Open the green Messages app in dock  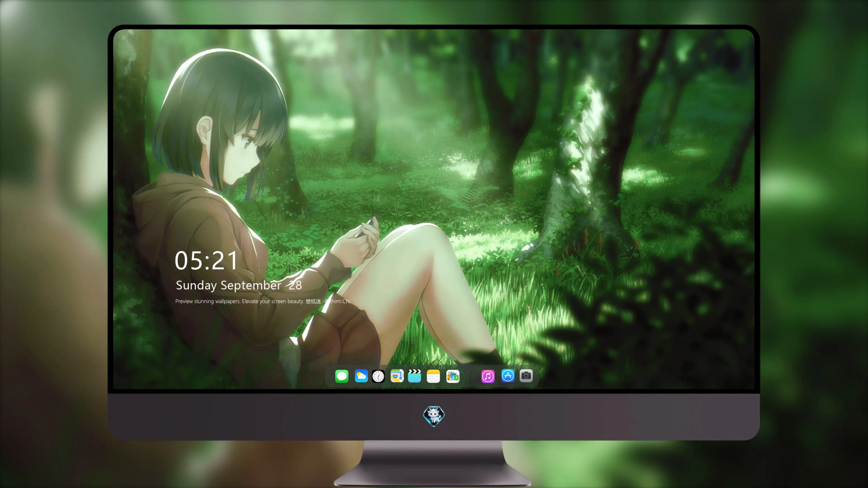[x=342, y=376]
